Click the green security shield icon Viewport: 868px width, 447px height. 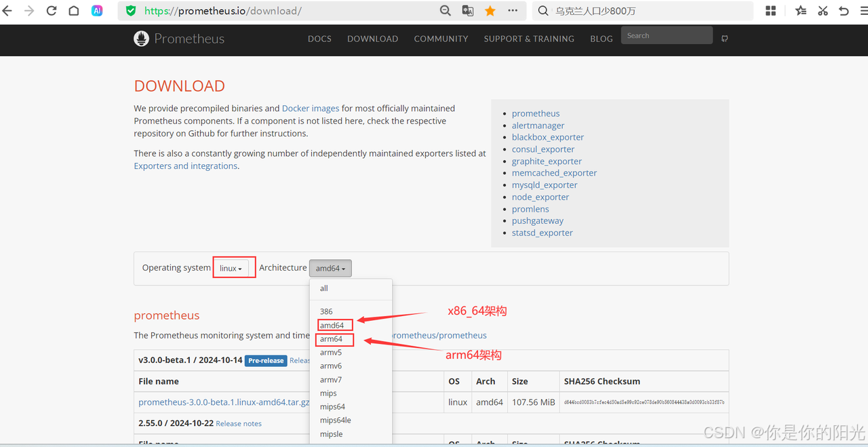(x=131, y=11)
